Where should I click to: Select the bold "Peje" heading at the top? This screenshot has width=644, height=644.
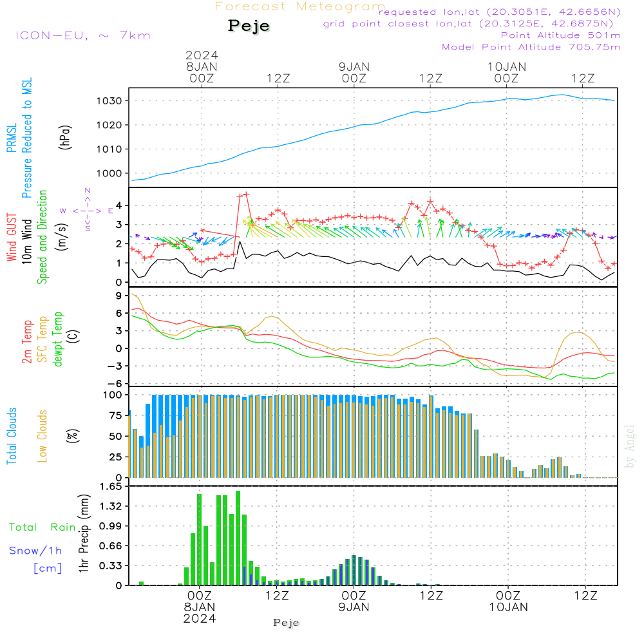(249, 26)
